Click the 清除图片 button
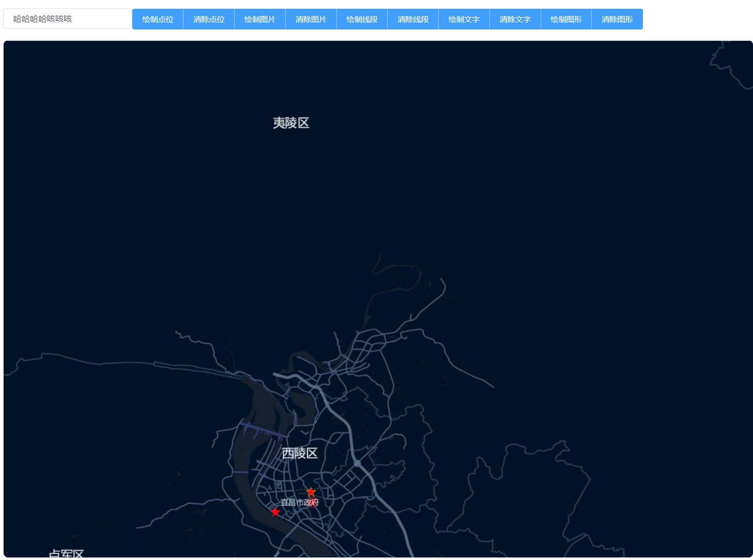The width and height of the screenshot is (753, 560). click(311, 19)
